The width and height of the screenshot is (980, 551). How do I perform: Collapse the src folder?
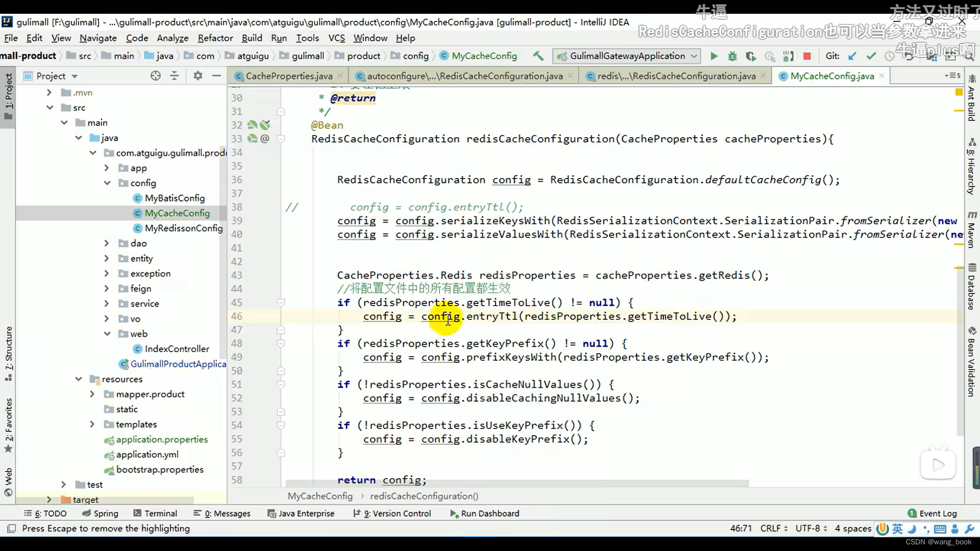click(x=50, y=108)
